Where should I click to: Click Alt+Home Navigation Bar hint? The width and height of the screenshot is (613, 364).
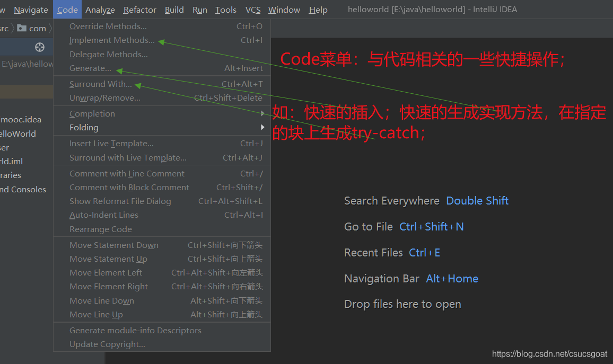(x=452, y=279)
